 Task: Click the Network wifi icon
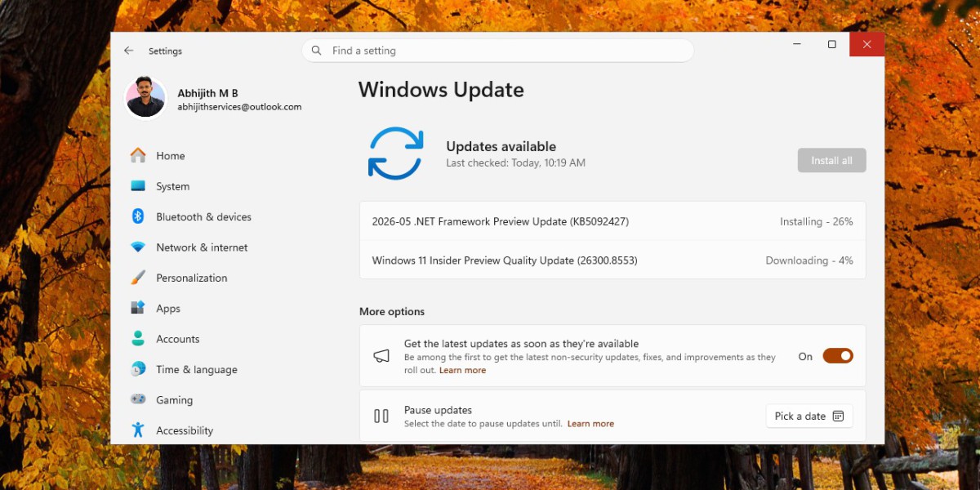pos(138,247)
